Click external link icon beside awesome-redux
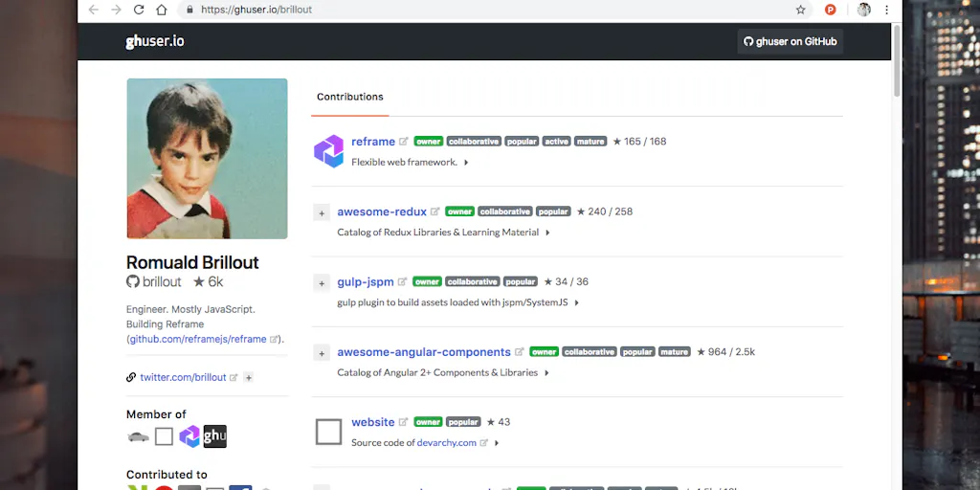This screenshot has height=490, width=980. coord(435,212)
